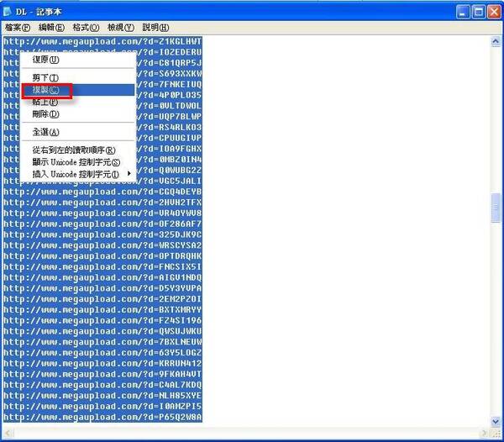Image resolution: width=504 pixels, height=442 pixels.
Task: Click vertical scrollbar down arrow
Action: tap(496, 421)
